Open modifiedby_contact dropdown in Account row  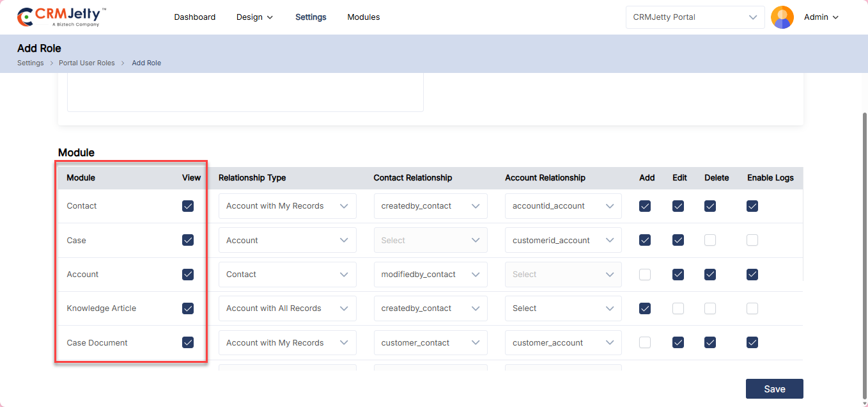pos(430,275)
